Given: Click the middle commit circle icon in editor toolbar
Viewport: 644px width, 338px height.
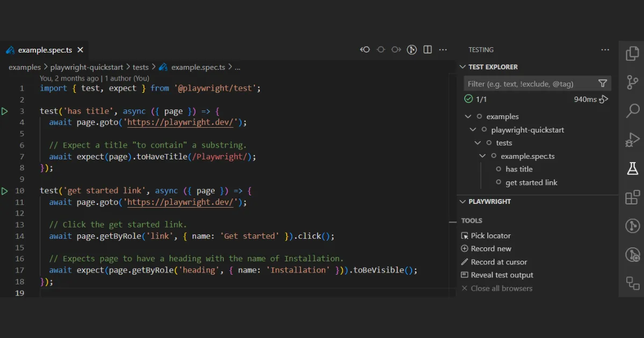Looking at the screenshot, I should click(x=380, y=49).
